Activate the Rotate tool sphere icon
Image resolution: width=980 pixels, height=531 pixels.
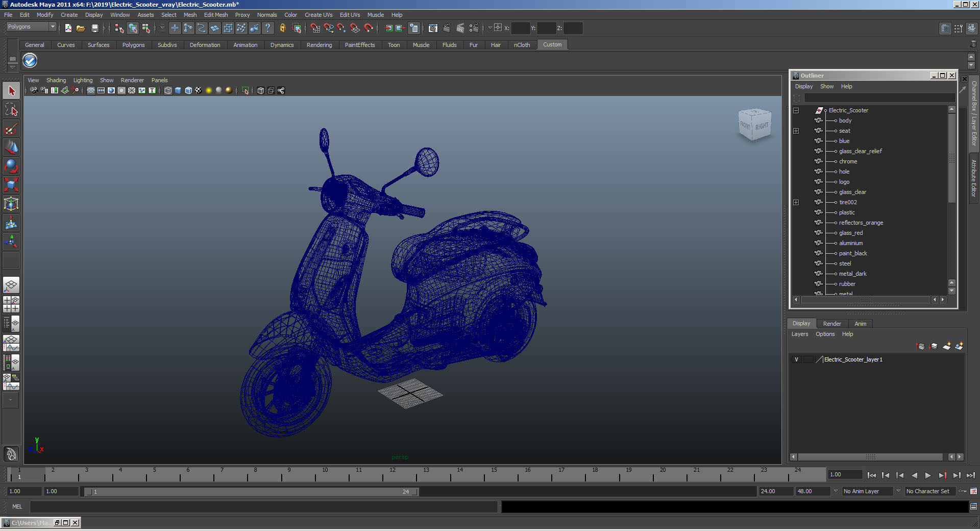click(11, 166)
